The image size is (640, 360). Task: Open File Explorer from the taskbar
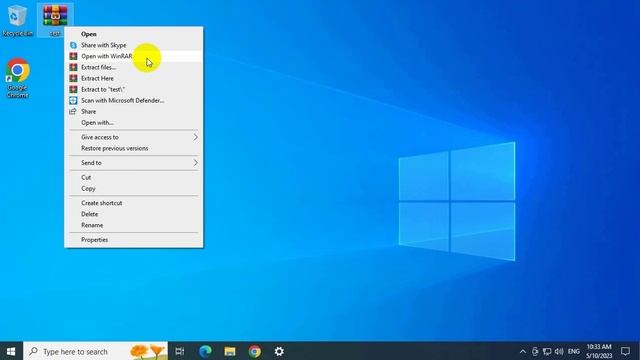(230, 351)
